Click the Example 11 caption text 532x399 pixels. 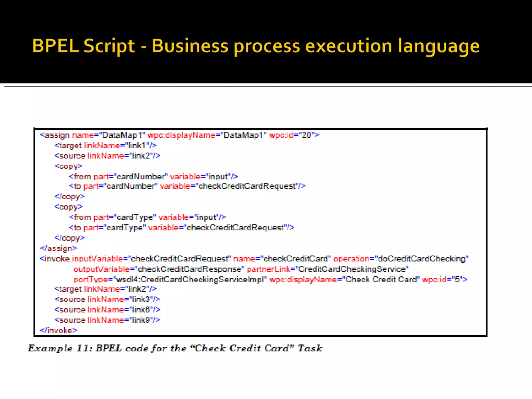pos(175,348)
